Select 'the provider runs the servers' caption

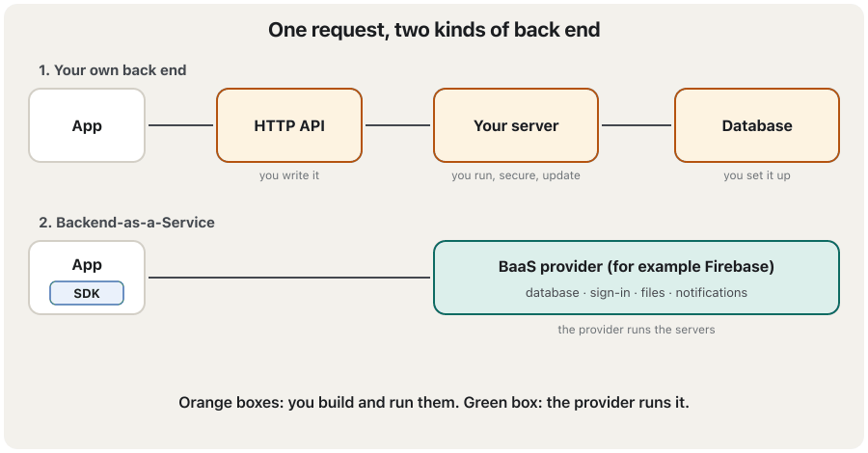pos(637,330)
